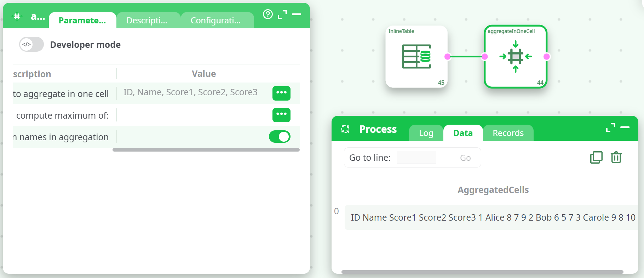This screenshot has height=278, width=644.
Task: Open column picker for aggregate in one cell
Action: pyautogui.click(x=281, y=93)
